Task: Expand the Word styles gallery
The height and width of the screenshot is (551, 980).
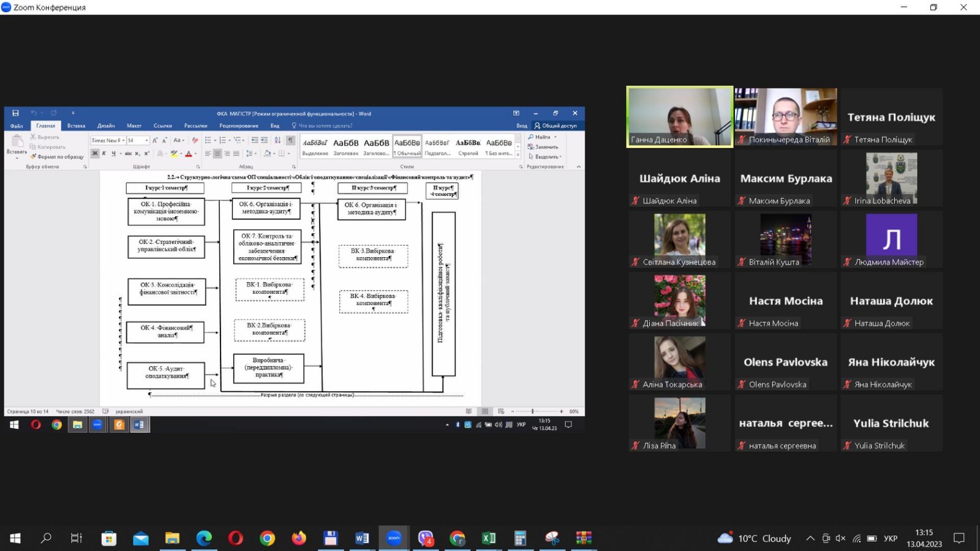Action: click(x=518, y=155)
